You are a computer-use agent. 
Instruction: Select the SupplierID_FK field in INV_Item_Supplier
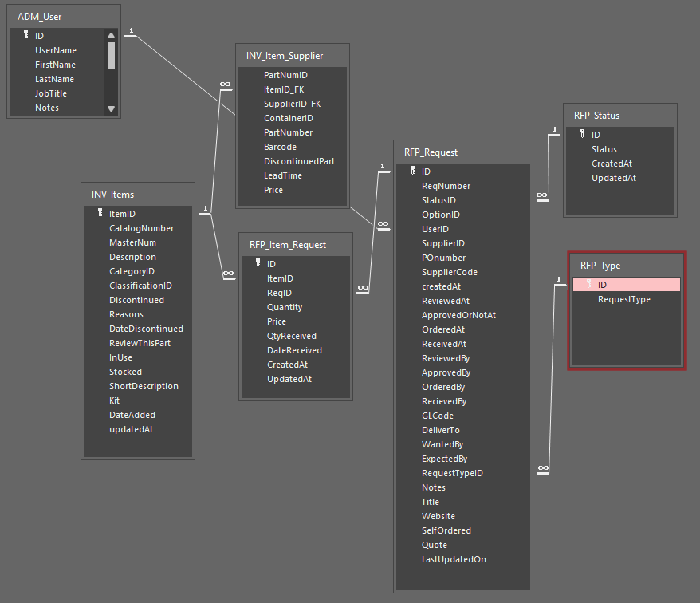[x=292, y=104]
